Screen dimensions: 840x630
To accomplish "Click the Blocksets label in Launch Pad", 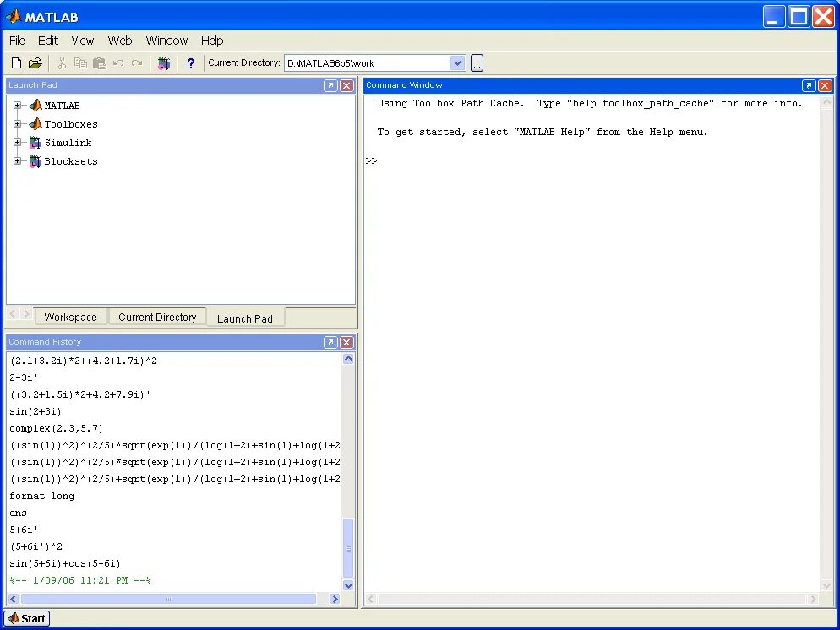I will click(71, 161).
